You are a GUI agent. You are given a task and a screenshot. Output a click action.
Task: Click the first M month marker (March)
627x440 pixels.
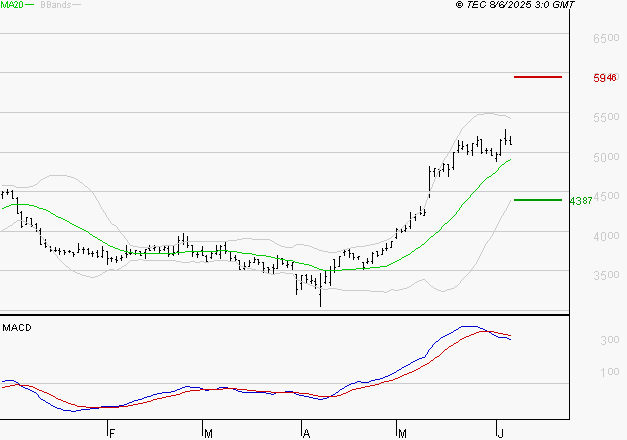(x=208, y=433)
